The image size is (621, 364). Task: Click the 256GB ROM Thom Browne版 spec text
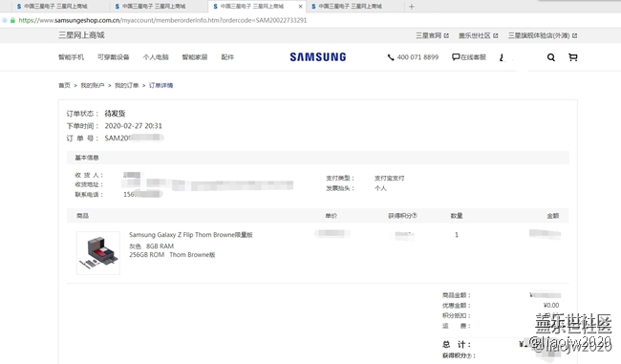point(172,255)
